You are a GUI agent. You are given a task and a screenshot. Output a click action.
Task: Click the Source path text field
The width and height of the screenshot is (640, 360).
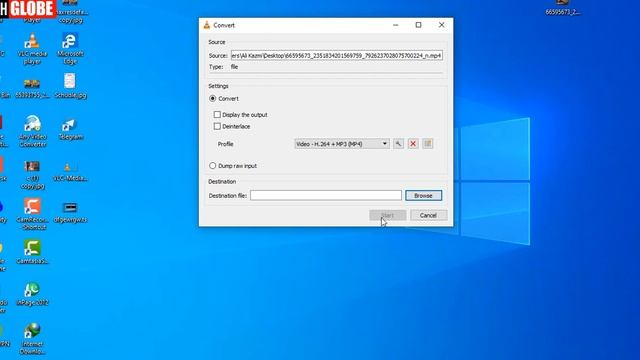click(337, 55)
